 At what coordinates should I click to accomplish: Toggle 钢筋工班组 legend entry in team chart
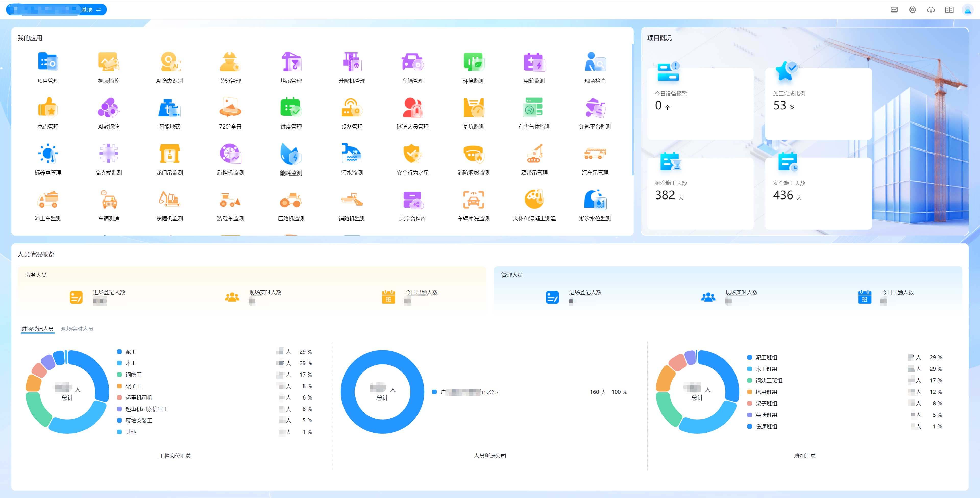click(768, 380)
